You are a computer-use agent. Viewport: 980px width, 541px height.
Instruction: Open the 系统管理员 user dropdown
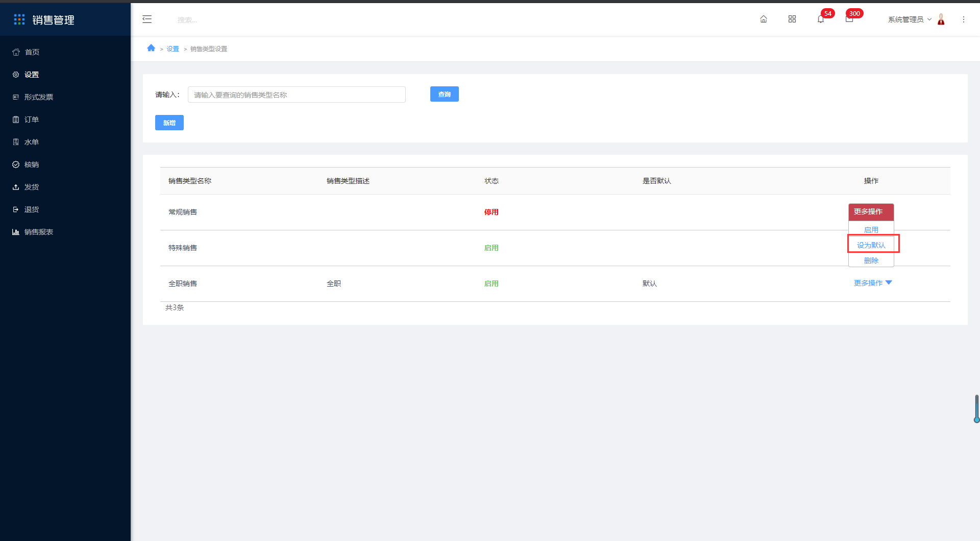910,19
